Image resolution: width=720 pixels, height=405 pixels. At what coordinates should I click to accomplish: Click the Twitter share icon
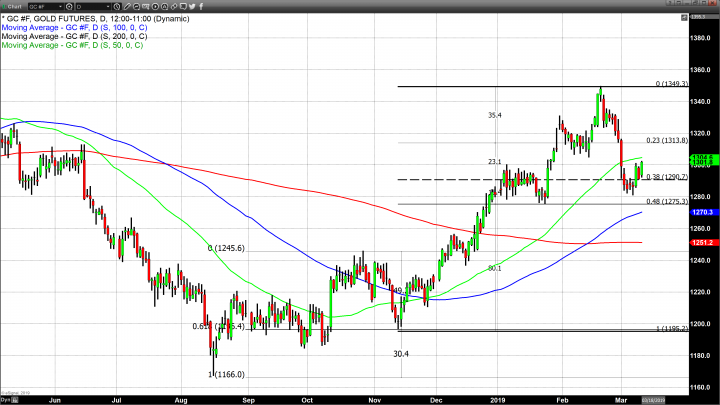[x=192, y=7]
